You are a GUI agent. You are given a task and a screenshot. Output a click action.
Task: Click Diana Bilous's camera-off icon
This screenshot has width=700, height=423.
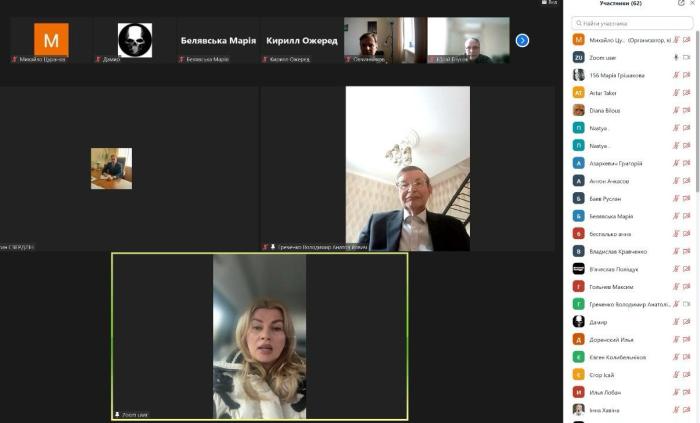(x=687, y=110)
